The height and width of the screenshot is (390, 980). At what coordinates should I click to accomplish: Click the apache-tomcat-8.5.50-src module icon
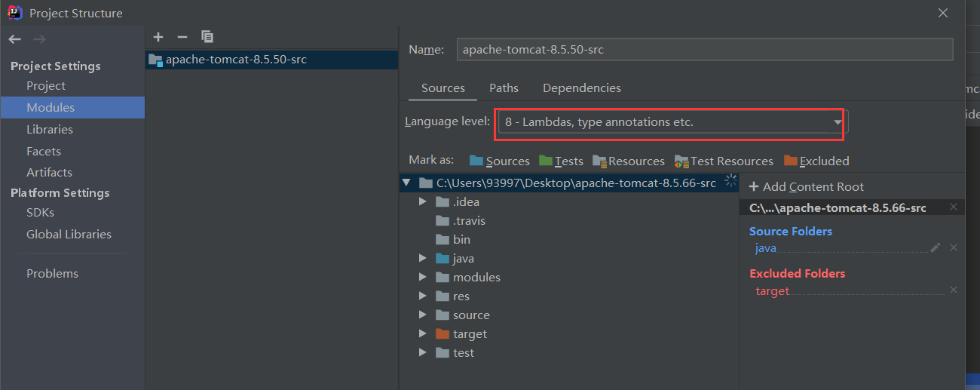tap(155, 60)
